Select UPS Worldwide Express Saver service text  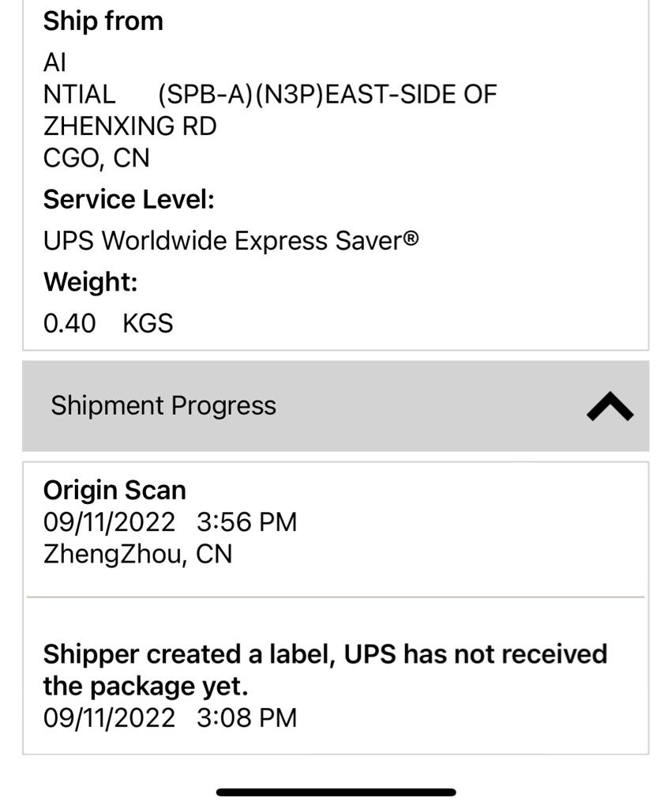tap(222, 240)
